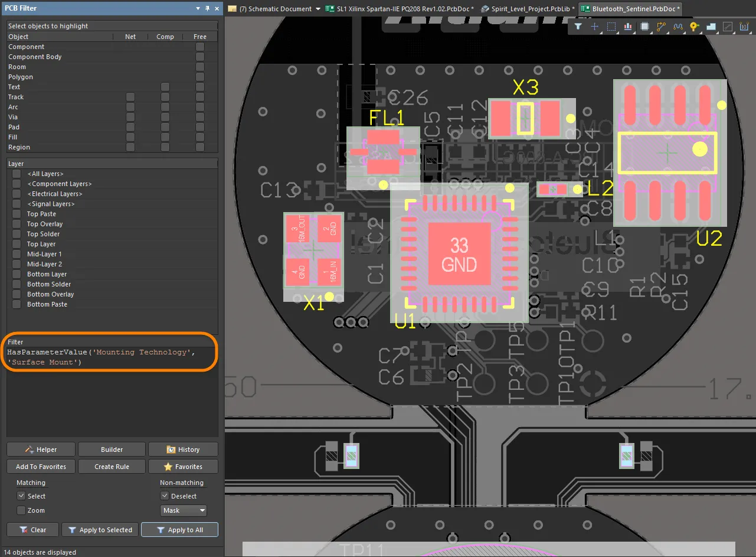Select the move objects cross-arrow tool
756x557 pixels.
tap(594, 27)
